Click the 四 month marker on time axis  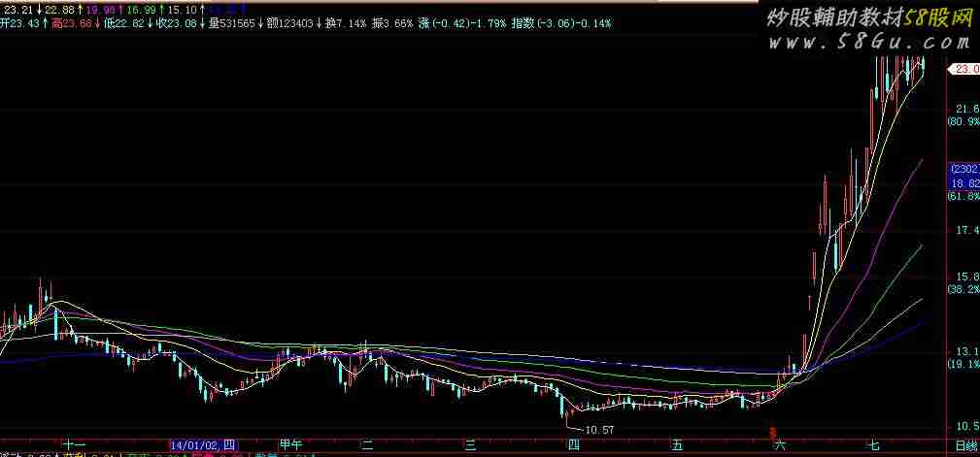click(x=573, y=445)
